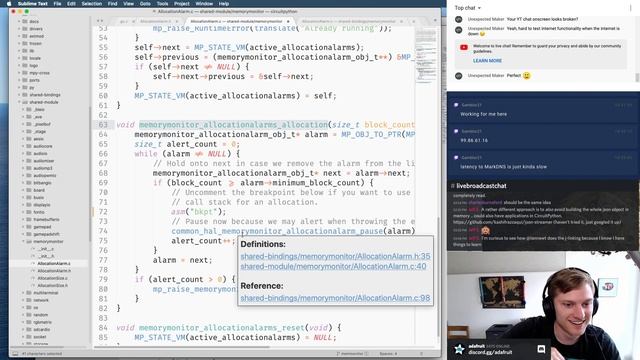This screenshot has height=360, width=640.
Task: Click LEARN MORE in YouTube chat notice
Action: (x=487, y=61)
